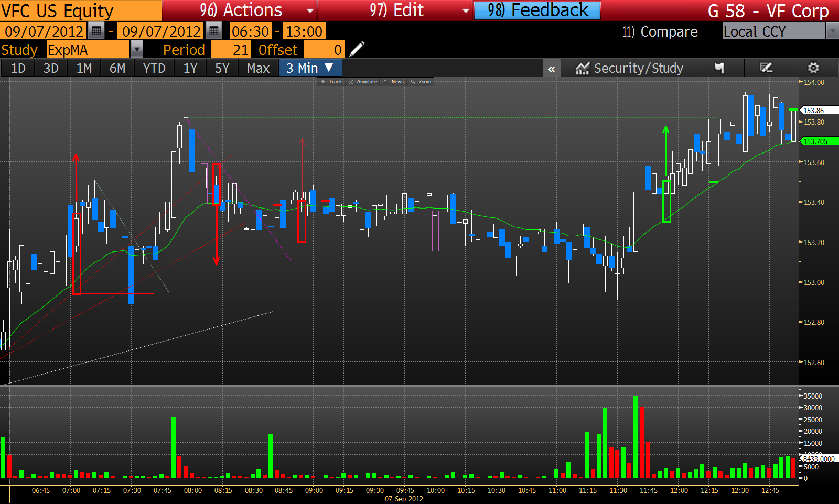Click the 98) Feedback button
839x504 pixels.
coord(537,10)
